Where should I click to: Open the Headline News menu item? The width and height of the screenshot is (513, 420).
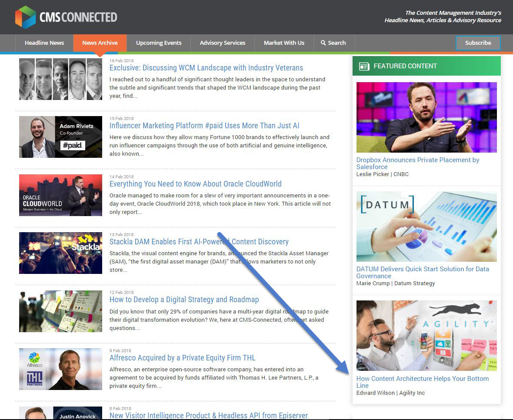(x=44, y=43)
